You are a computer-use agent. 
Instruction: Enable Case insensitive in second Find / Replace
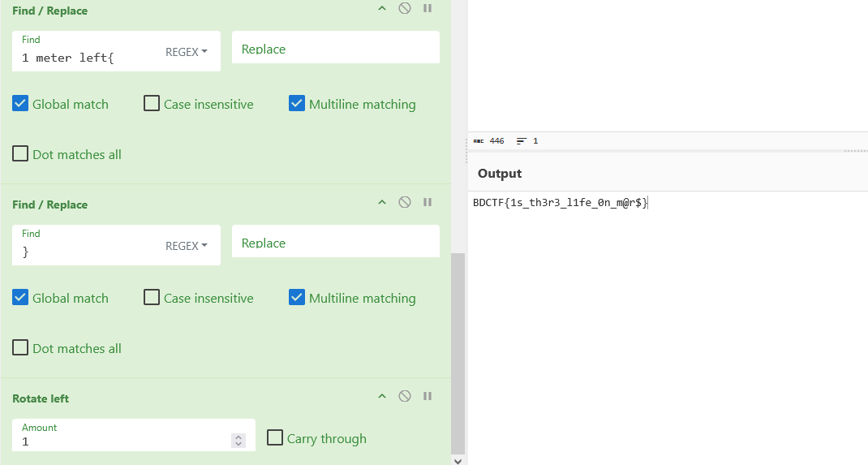(152, 297)
